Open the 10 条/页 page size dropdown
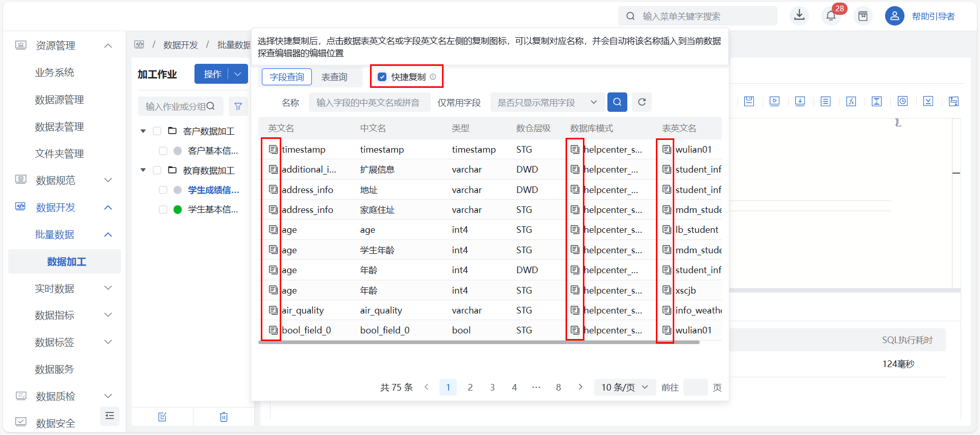Image resolution: width=980 pixels, height=435 pixels. (624, 387)
